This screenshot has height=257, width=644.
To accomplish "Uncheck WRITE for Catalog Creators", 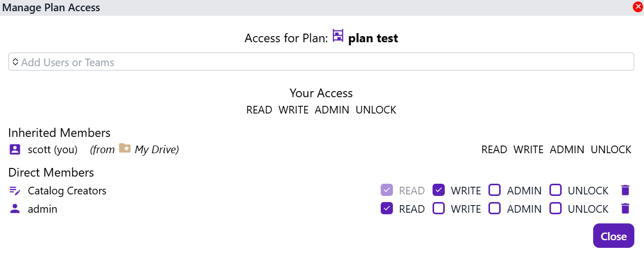I will (x=438, y=190).
